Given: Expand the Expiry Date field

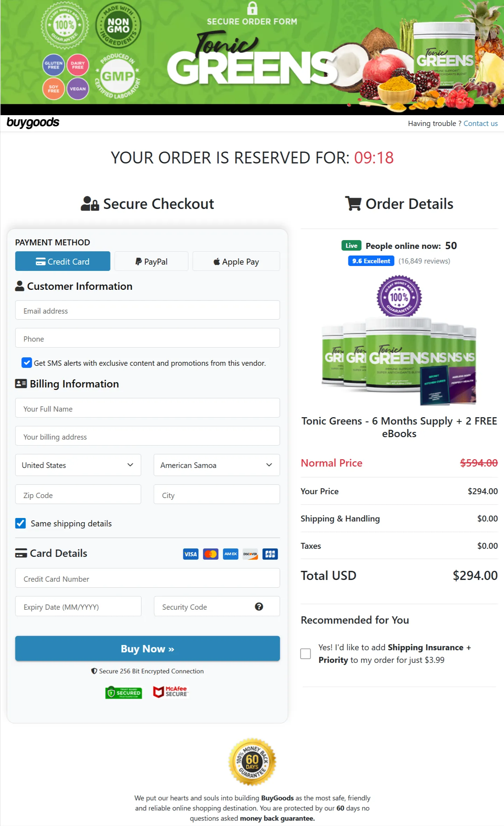Looking at the screenshot, I should (x=78, y=606).
